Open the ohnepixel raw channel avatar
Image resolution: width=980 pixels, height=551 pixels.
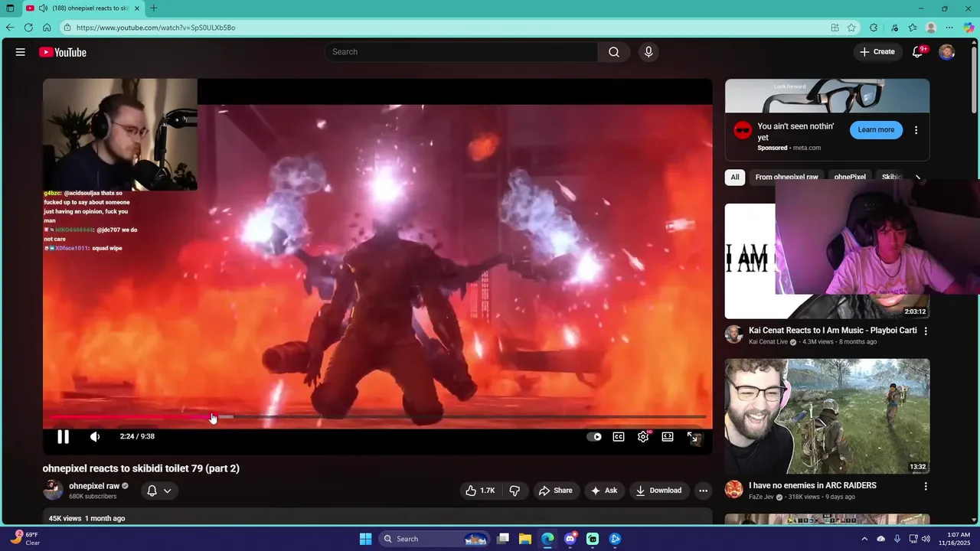point(53,491)
